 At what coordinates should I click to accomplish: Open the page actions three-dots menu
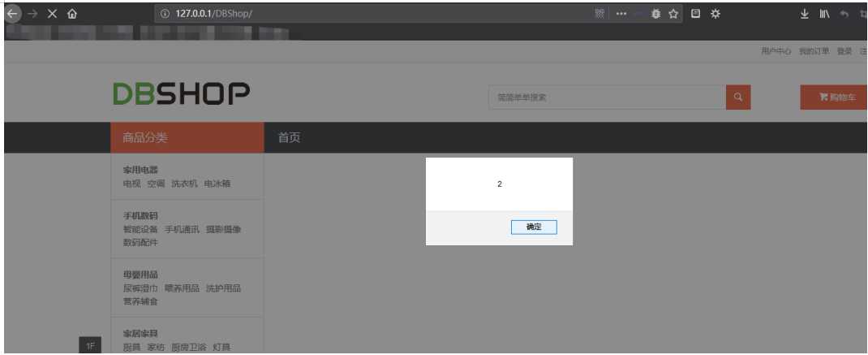tap(621, 15)
